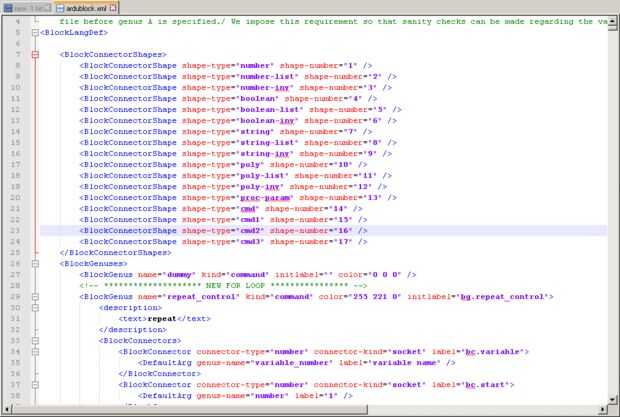The height and width of the screenshot is (417, 620).
Task: Close the ardublock.xml tab with its X
Action: click(113, 8)
